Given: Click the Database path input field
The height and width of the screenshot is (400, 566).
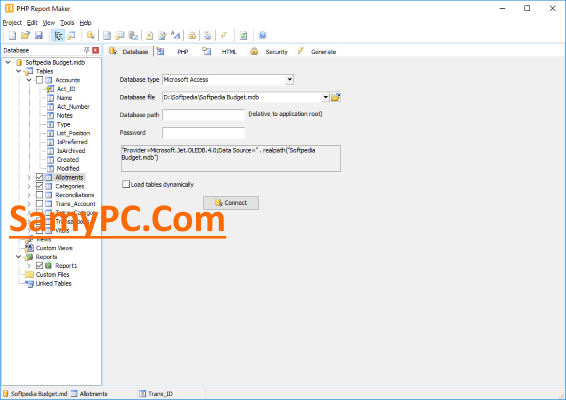Looking at the screenshot, I should coord(204,115).
